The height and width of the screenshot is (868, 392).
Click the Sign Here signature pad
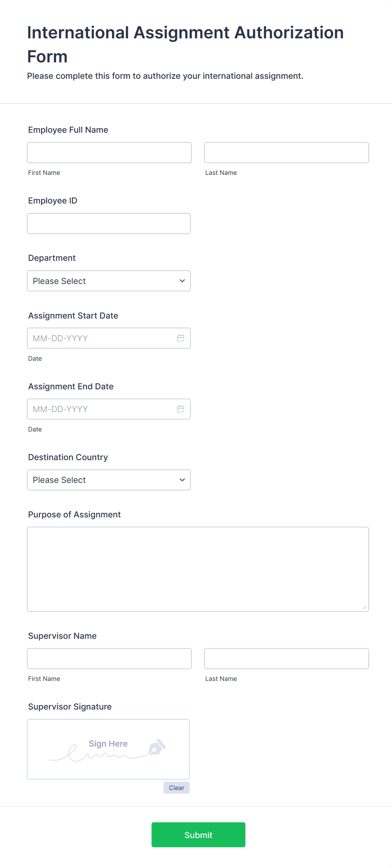(x=108, y=749)
